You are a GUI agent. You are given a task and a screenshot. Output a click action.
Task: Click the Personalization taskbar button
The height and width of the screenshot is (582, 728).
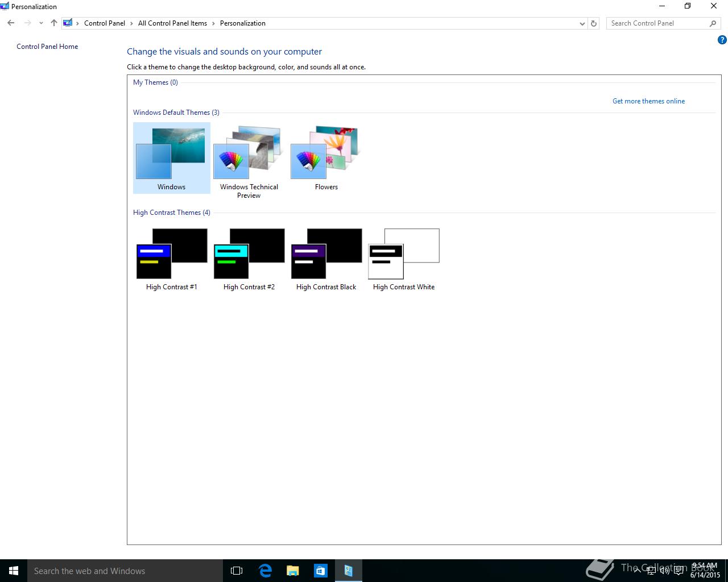point(349,571)
